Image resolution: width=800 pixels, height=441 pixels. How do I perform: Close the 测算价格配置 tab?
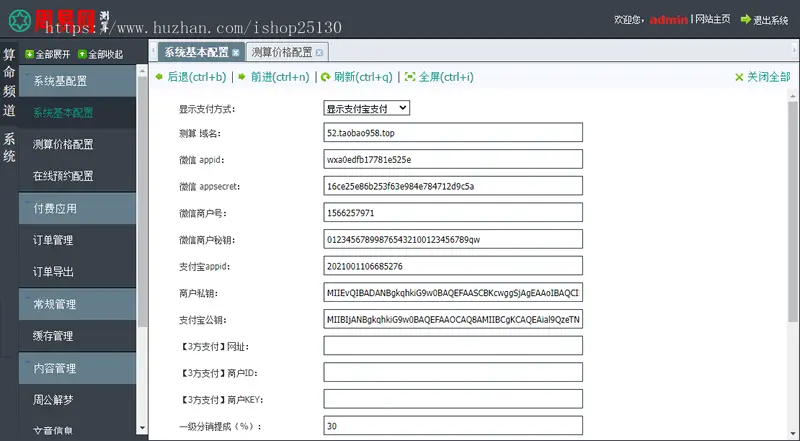[319, 52]
